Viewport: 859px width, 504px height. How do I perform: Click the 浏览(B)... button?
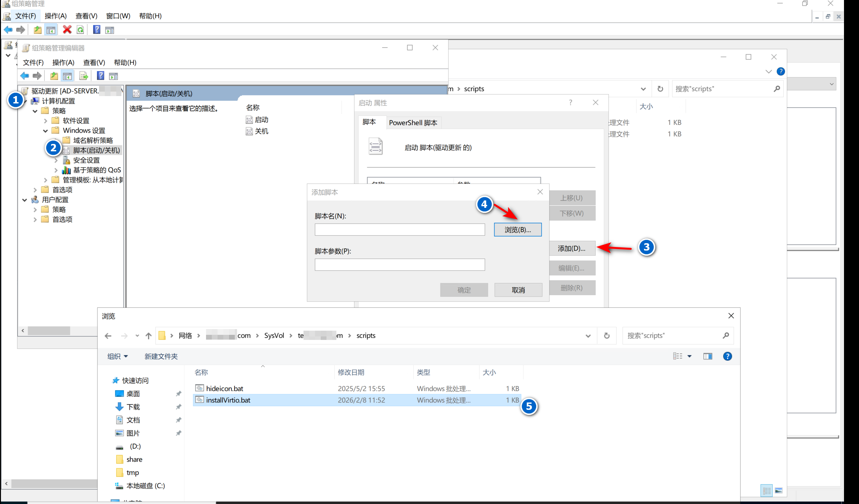(518, 229)
